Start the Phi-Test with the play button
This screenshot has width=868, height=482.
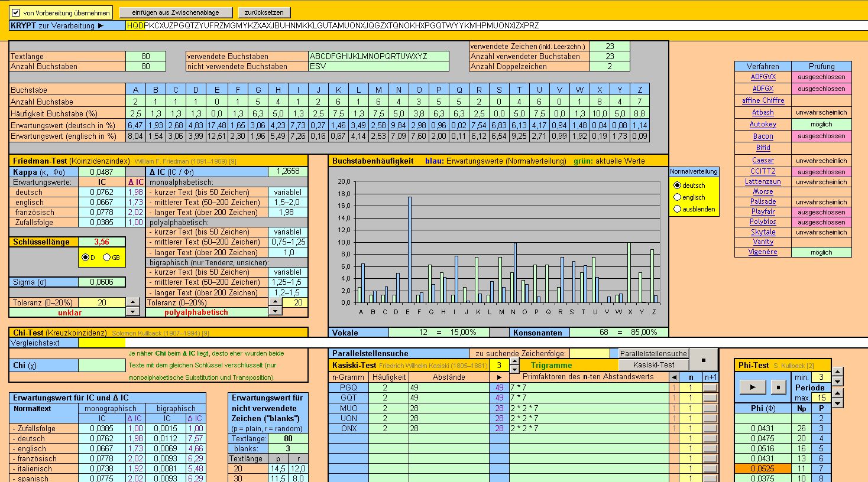coord(752,387)
